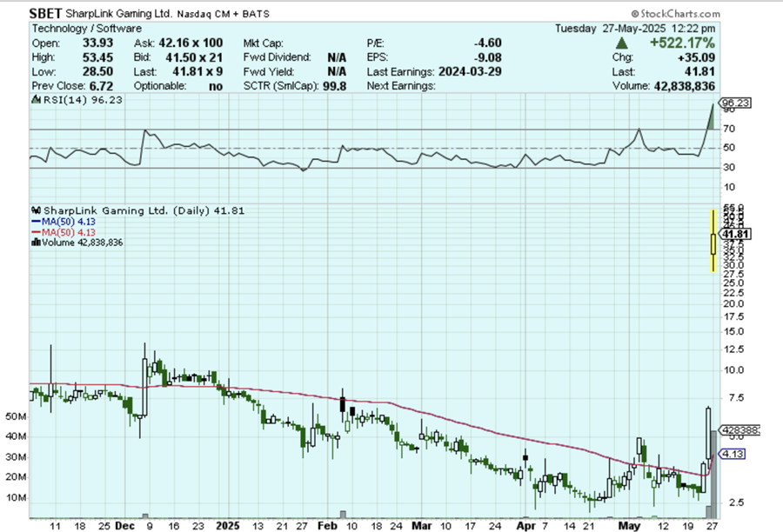Click the 2025 label on the date axis
Screen dimensions: 783x532
click(x=228, y=526)
